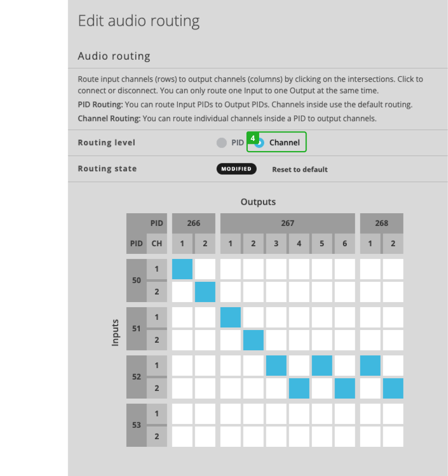Screen dimensions: 448x476
Task: Disconnect input 51 channel 2 from output 267 channel 2
Action: (x=253, y=340)
